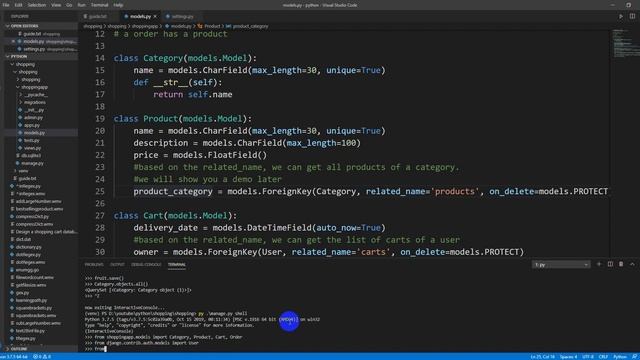The image size is (640, 360).
Task: Open the terminal shell selector dropdown
Action: point(561,264)
